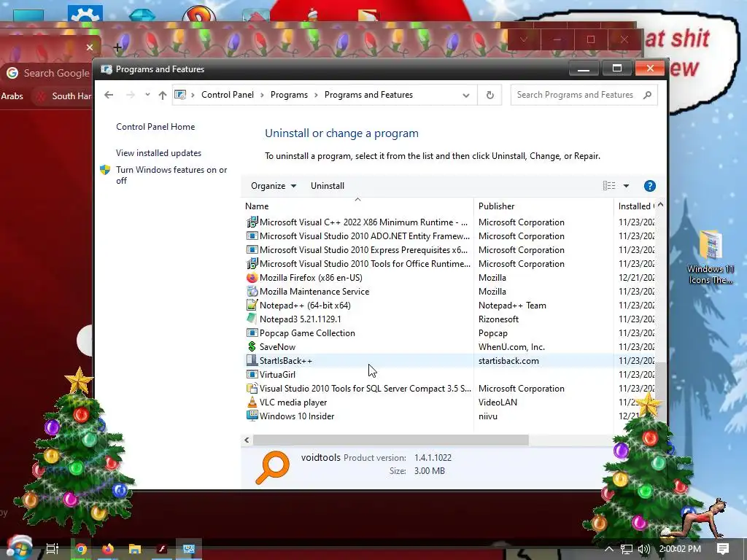
Task: Sort by the Publisher column header
Action: [x=543, y=206]
